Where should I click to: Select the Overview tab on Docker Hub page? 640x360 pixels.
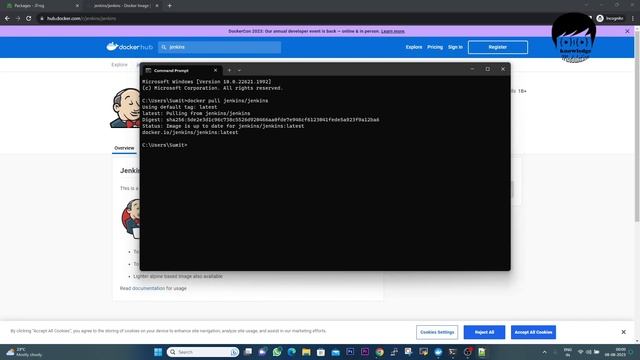point(124,148)
